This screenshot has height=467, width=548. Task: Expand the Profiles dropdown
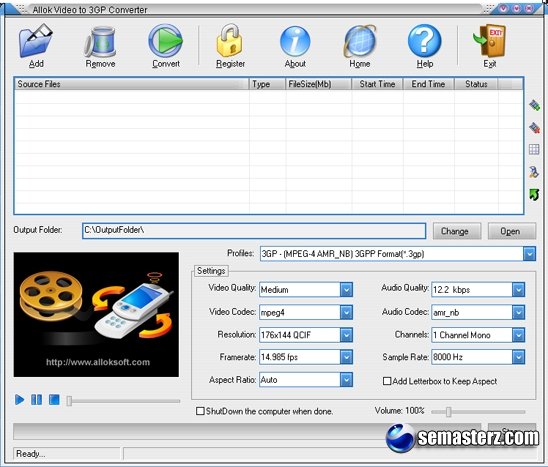point(529,254)
